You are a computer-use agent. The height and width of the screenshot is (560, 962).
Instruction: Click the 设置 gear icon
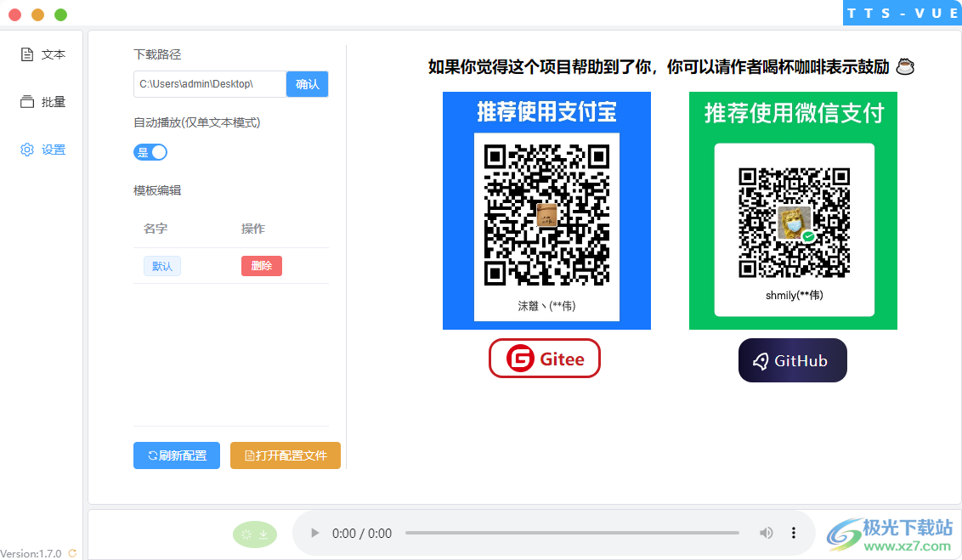pyautogui.click(x=26, y=149)
